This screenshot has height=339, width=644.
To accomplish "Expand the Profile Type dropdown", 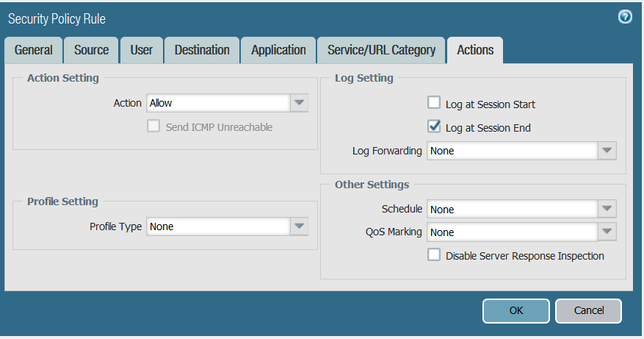I will point(299,226).
